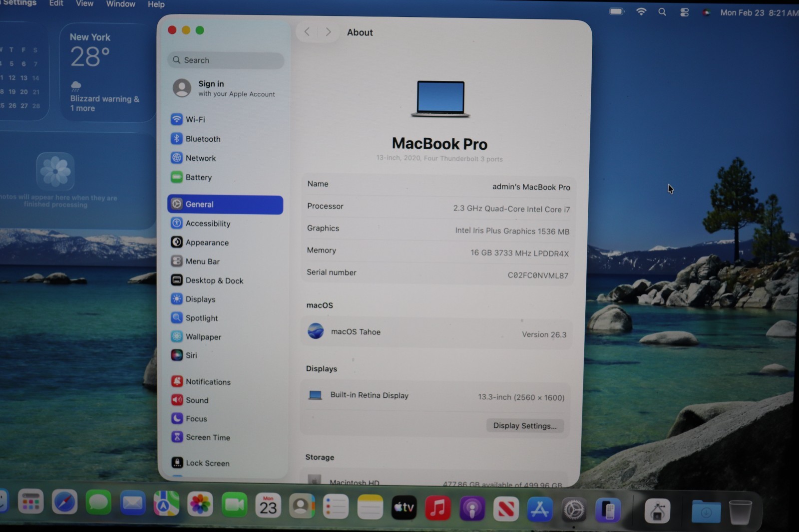Click the 2.3 GHz Quad-Core Intel Core i7 value

pyautogui.click(x=511, y=209)
